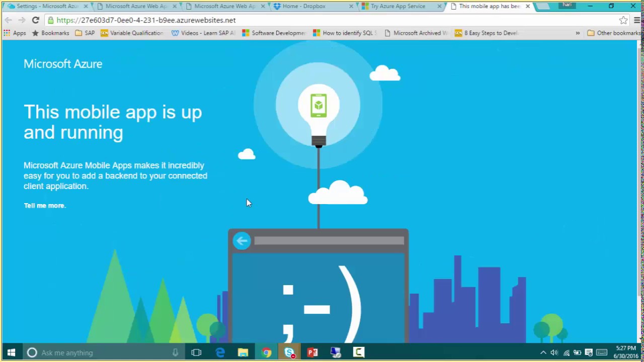
Task: Click the green mobile app bulb icon
Action: coord(318,105)
